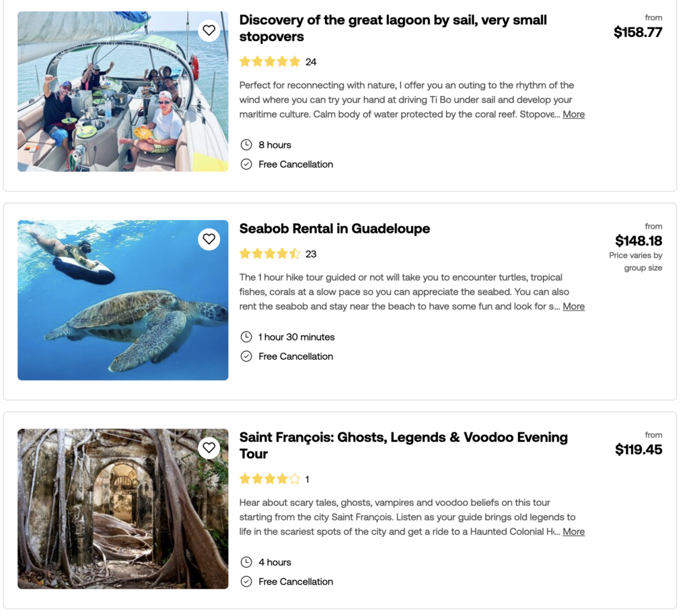Click the star rating on the lagoon sail tour
The height and width of the screenshot is (616, 689).
(270, 62)
